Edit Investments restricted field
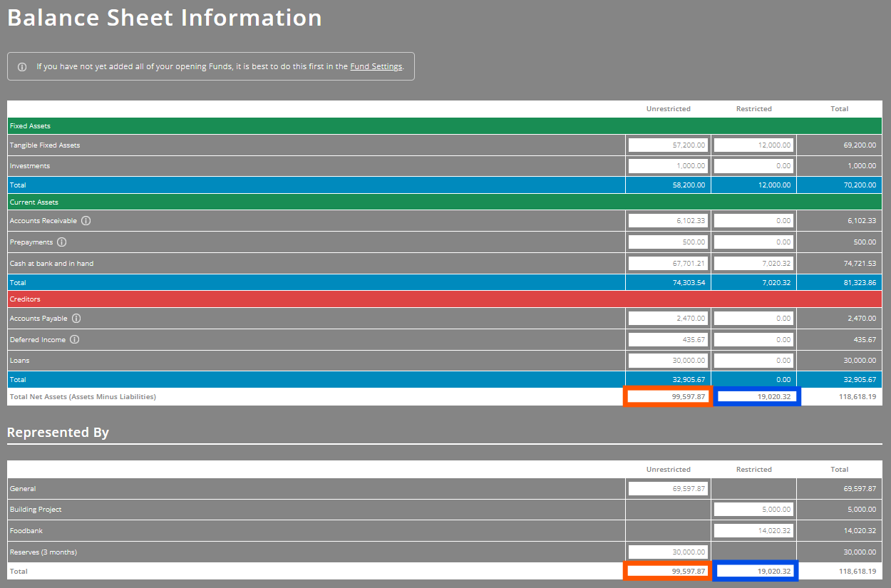The height and width of the screenshot is (588, 891). coord(753,166)
